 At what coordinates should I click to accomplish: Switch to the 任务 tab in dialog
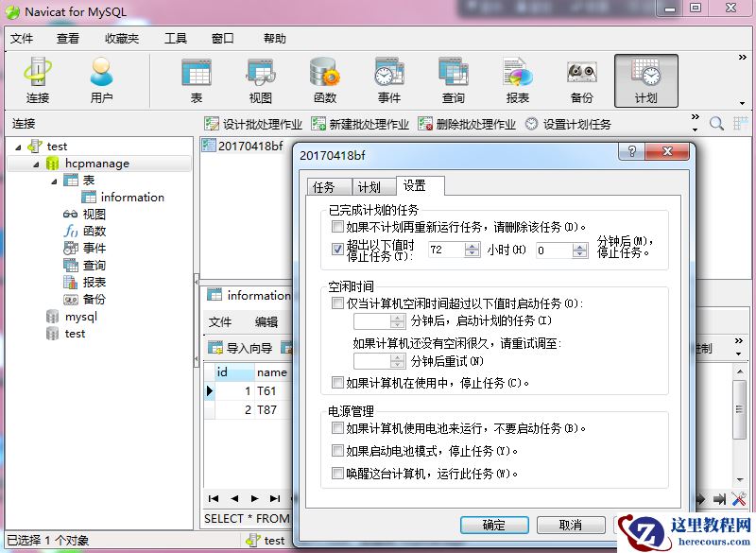point(329,186)
